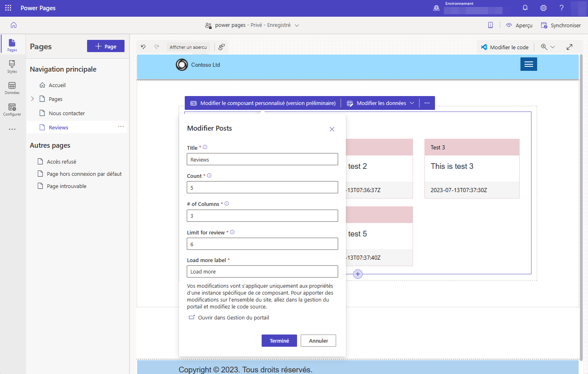588x374 pixels.
Task: Open the help question mark
Action: point(562,8)
